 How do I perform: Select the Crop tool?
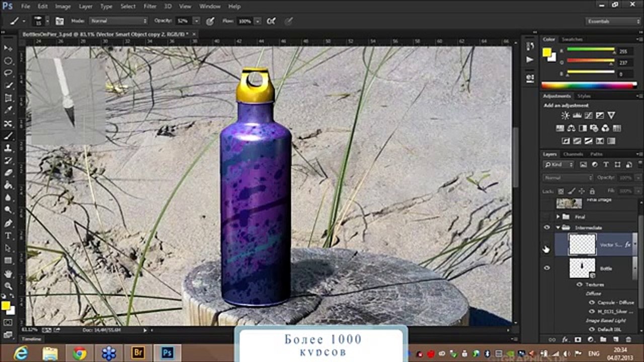coord(8,99)
